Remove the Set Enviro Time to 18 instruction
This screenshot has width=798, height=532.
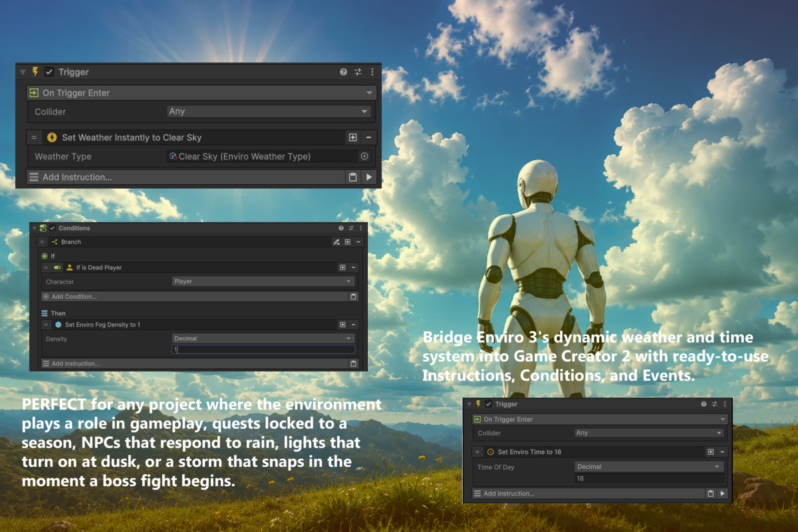click(x=722, y=452)
